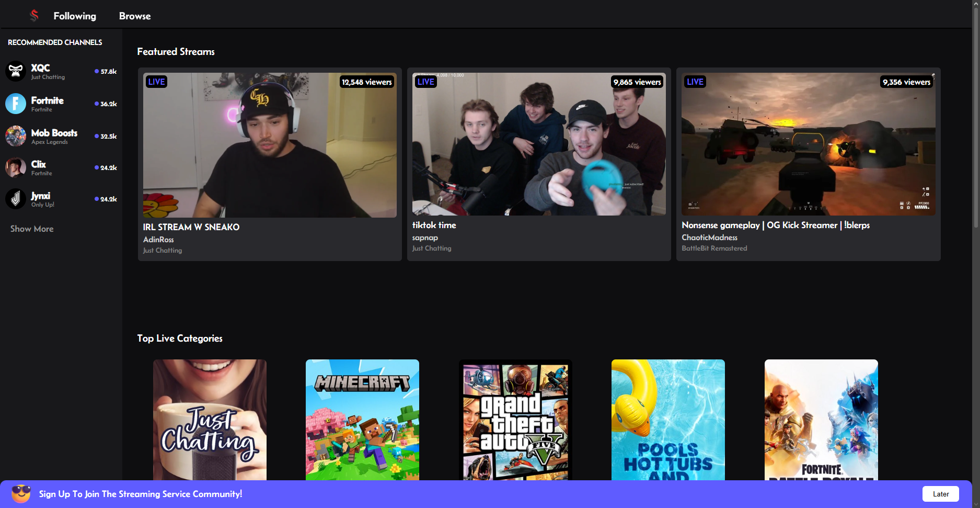Open the Grand Theft Auto V cover
980x508 pixels.
point(515,420)
